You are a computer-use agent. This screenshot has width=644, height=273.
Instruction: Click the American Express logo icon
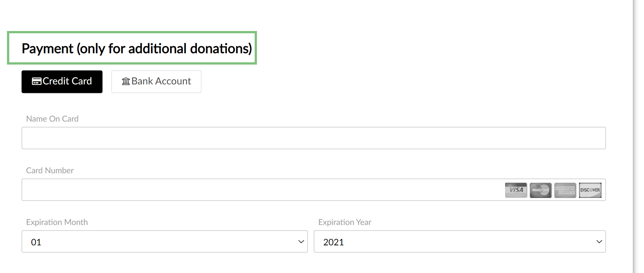tap(565, 190)
